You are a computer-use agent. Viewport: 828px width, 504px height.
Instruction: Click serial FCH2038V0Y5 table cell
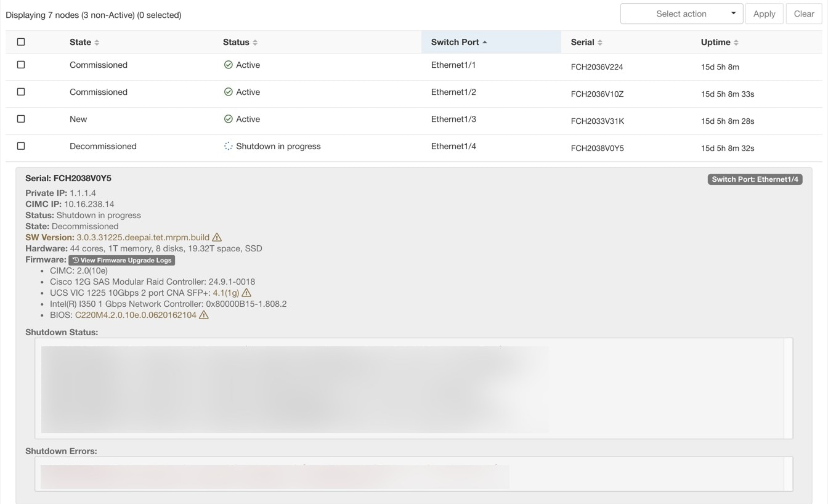click(598, 148)
